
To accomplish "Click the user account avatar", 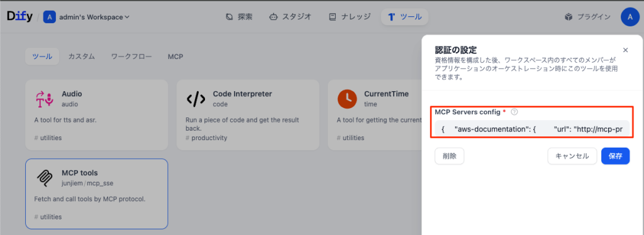I will (x=630, y=17).
